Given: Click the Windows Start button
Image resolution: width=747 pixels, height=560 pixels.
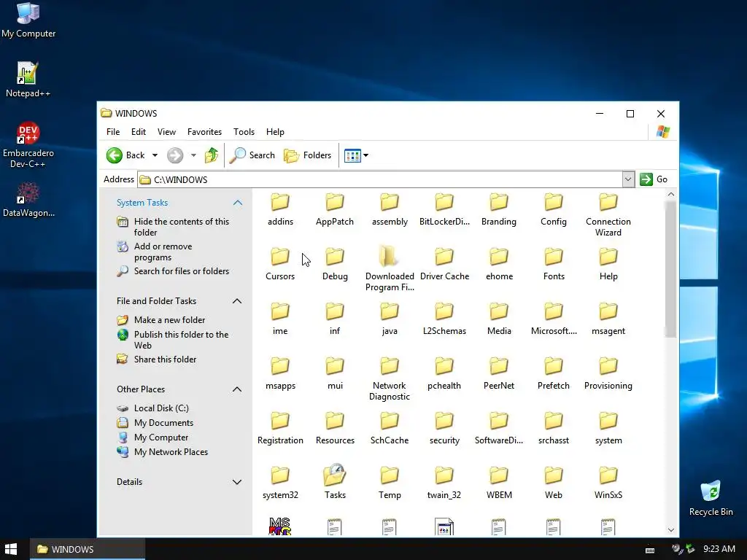Looking at the screenshot, I should (x=11, y=549).
